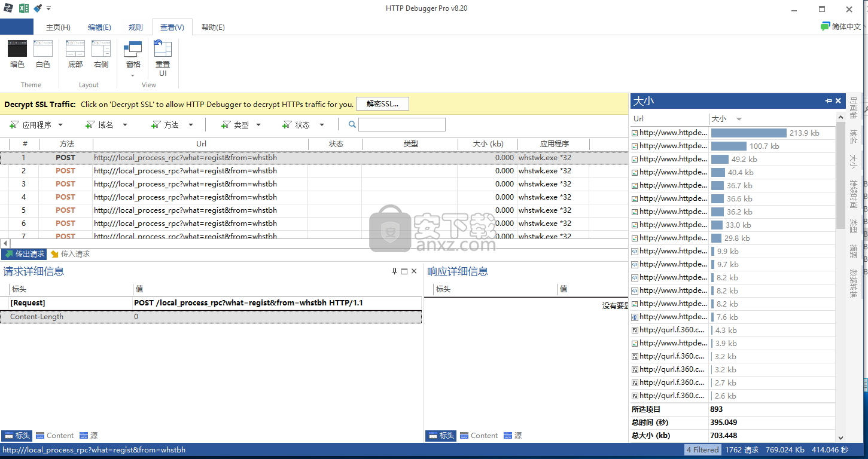Image resolution: width=868 pixels, height=459 pixels.
Task: Click the HTTP Debugger app icon in title bar
Action: click(x=8, y=8)
